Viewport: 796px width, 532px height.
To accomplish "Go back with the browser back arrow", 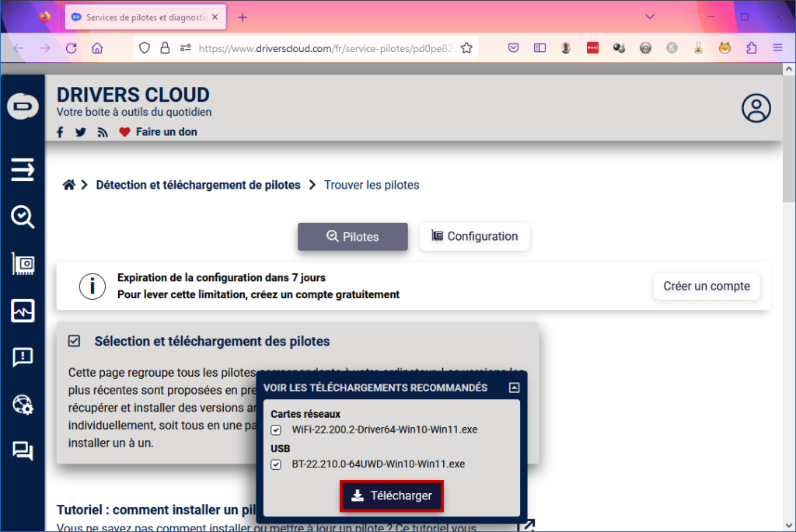I will click(19, 48).
